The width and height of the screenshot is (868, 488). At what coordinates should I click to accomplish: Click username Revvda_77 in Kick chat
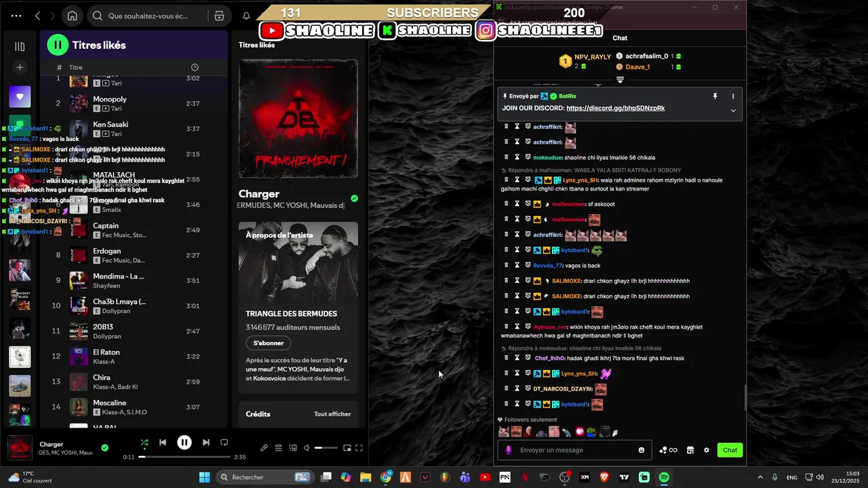pyautogui.click(x=547, y=266)
